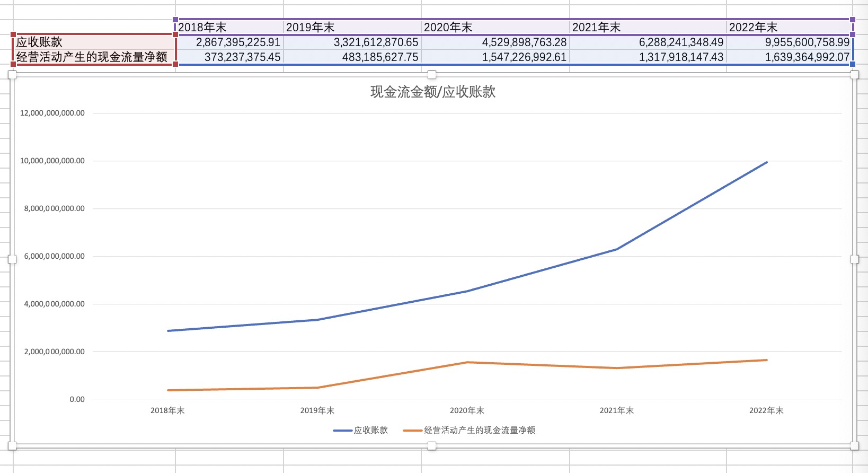Image resolution: width=868 pixels, height=473 pixels.
Task: Click the chart's bottom-right corner handle
Action: pos(854,446)
